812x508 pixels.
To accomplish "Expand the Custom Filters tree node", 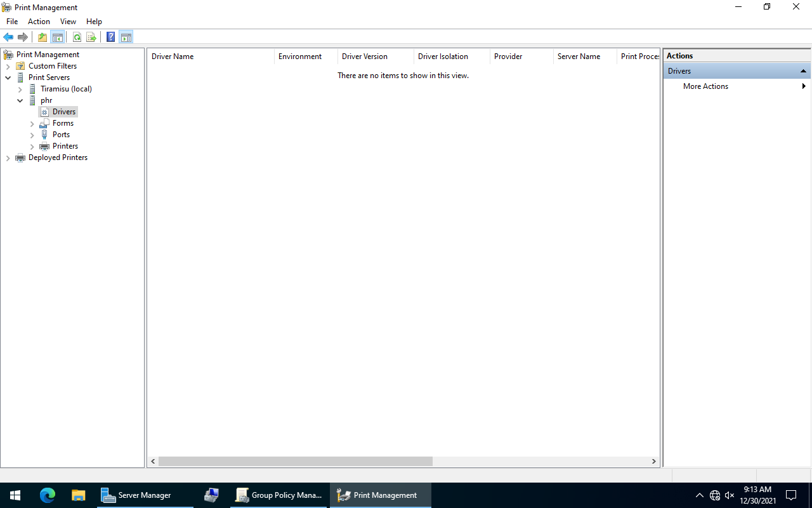I will [x=8, y=66].
